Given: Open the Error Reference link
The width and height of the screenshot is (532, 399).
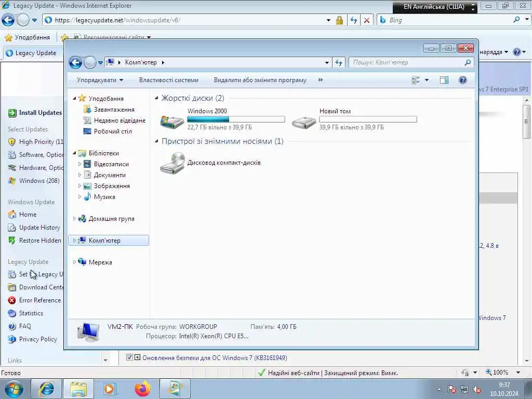Looking at the screenshot, I should pos(39,300).
